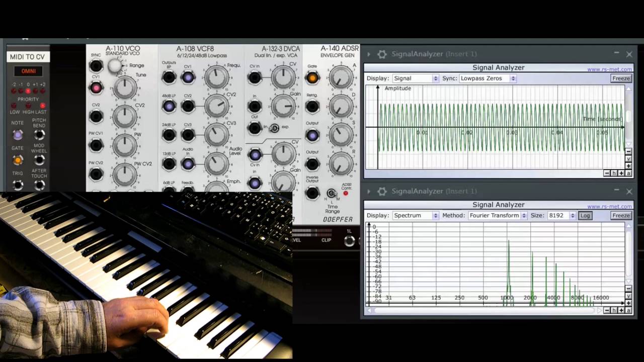This screenshot has height=362, width=644.
Task: Click the CV3 jack on the VCF8
Action: click(x=188, y=135)
